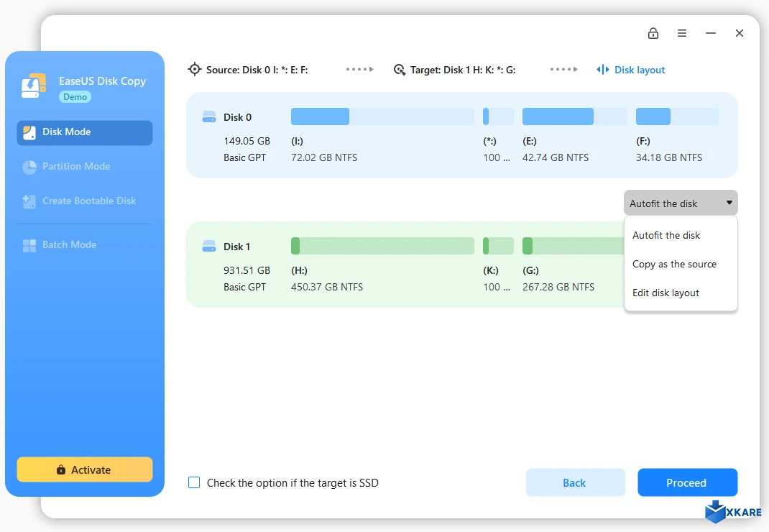The height and width of the screenshot is (532, 769).
Task: Choose Edit disk layout option
Action: point(681,293)
